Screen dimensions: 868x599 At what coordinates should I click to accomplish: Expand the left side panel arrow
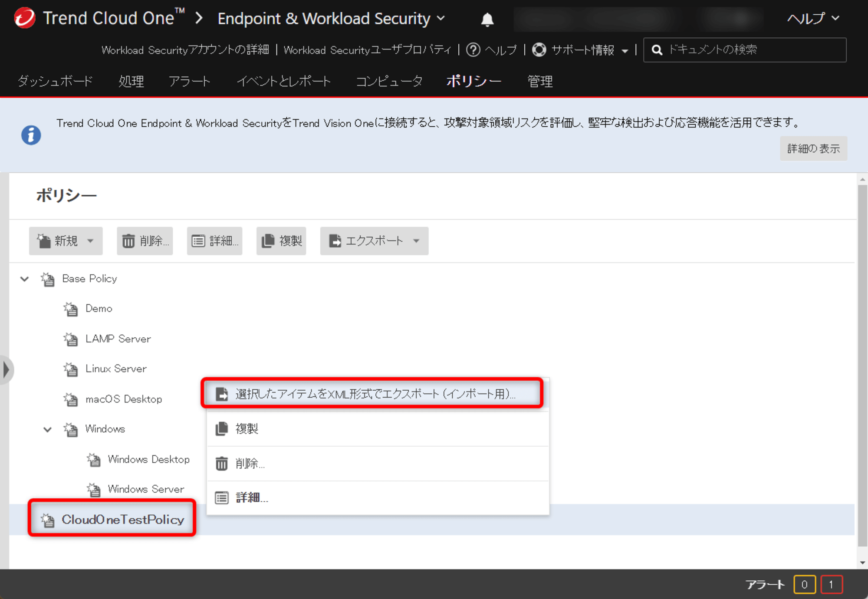pyautogui.click(x=6, y=370)
